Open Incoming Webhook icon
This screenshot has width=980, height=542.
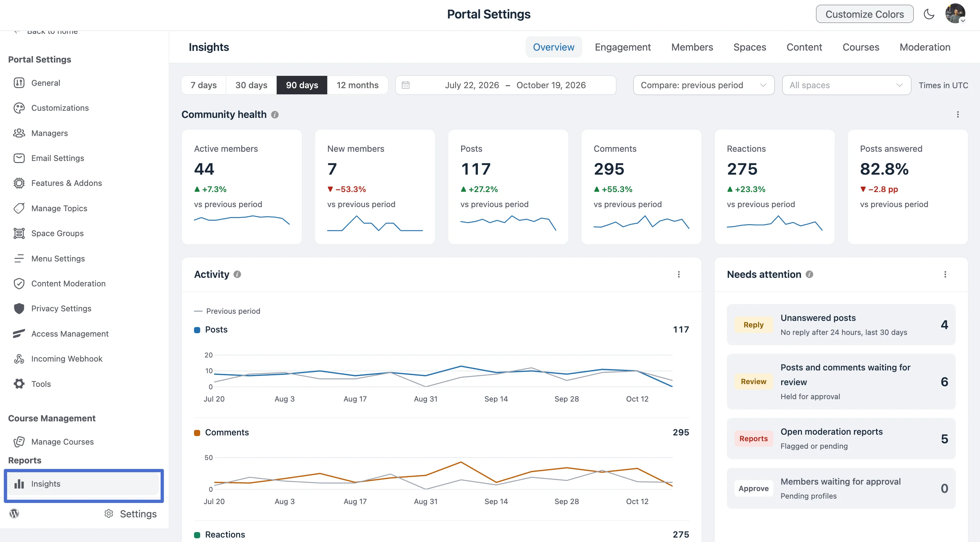point(19,358)
